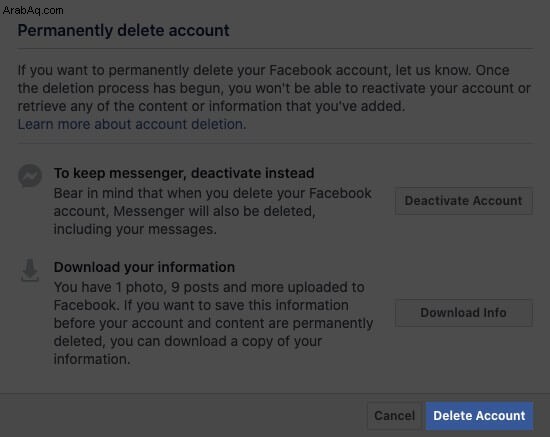The image size is (550, 437).
Task: Click the Messenger logo icon
Action: pos(30,176)
